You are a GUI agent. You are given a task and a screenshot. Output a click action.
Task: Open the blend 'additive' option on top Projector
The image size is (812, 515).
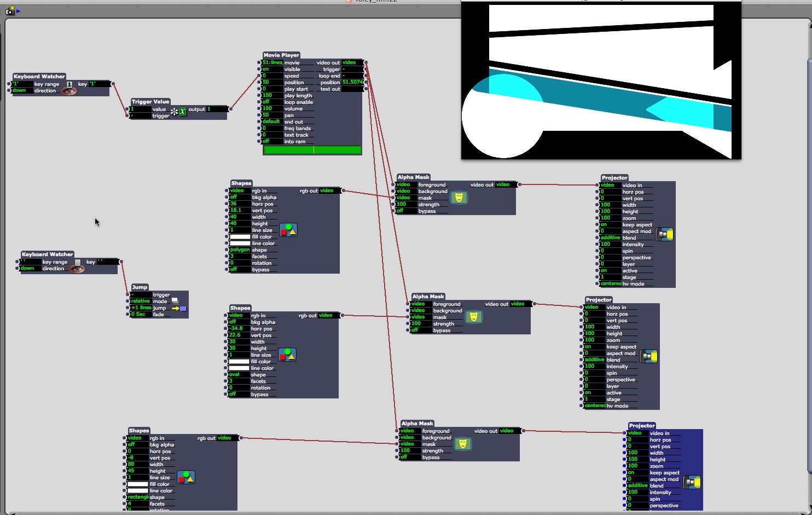coord(611,238)
